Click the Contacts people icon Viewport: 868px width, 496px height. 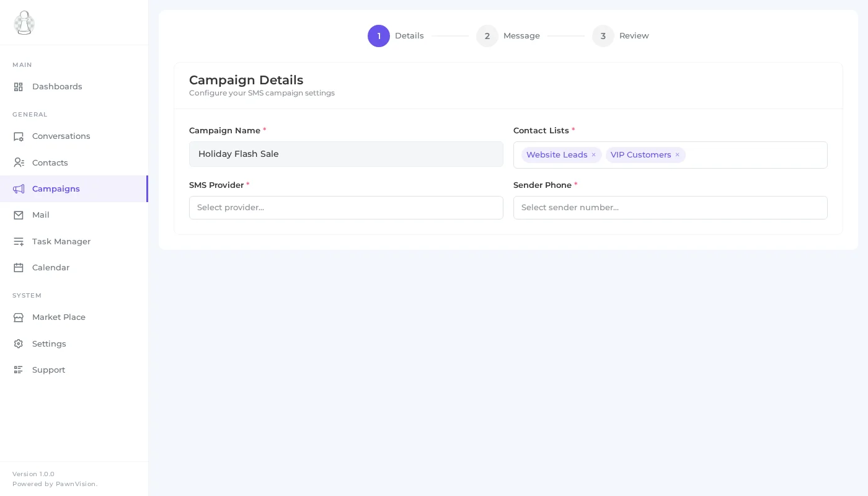pos(19,162)
